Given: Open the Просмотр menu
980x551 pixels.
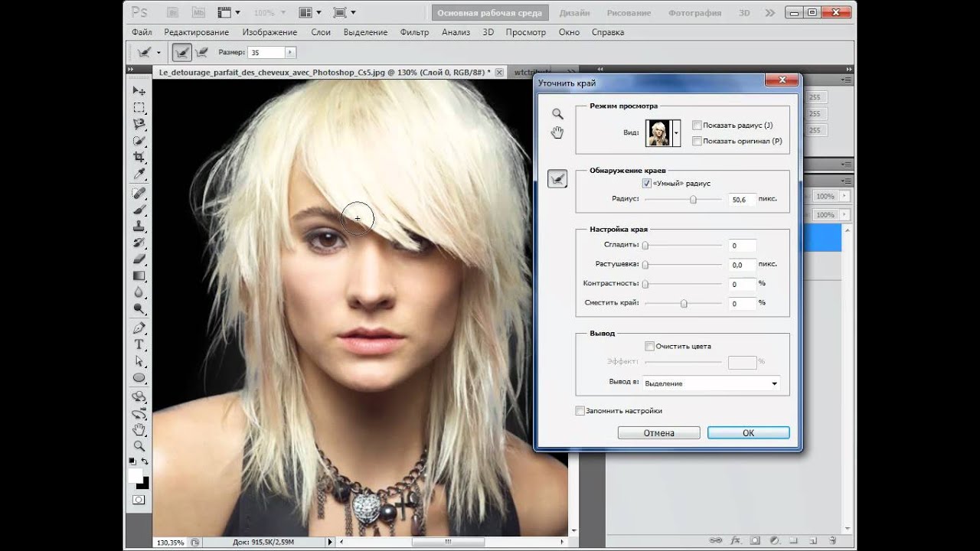Looking at the screenshot, I should (x=526, y=32).
